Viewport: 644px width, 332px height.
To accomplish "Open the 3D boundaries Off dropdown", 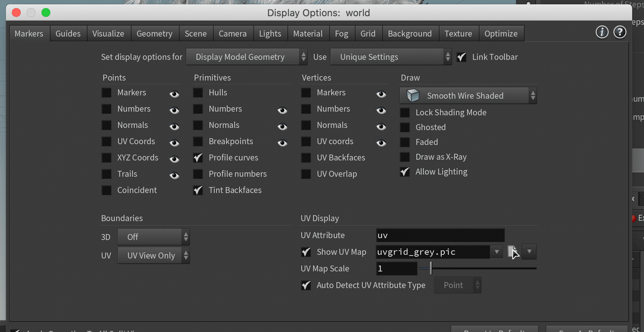I will [x=153, y=237].
